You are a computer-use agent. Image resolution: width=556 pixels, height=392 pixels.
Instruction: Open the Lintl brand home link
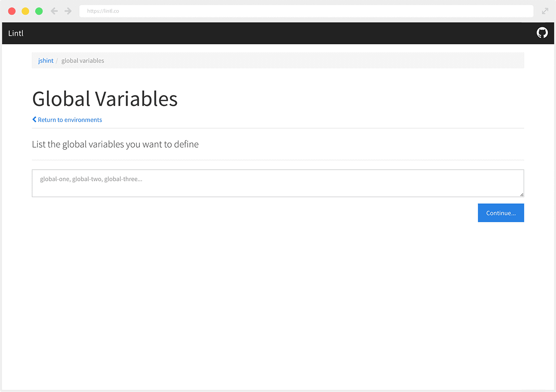[16, 33]
